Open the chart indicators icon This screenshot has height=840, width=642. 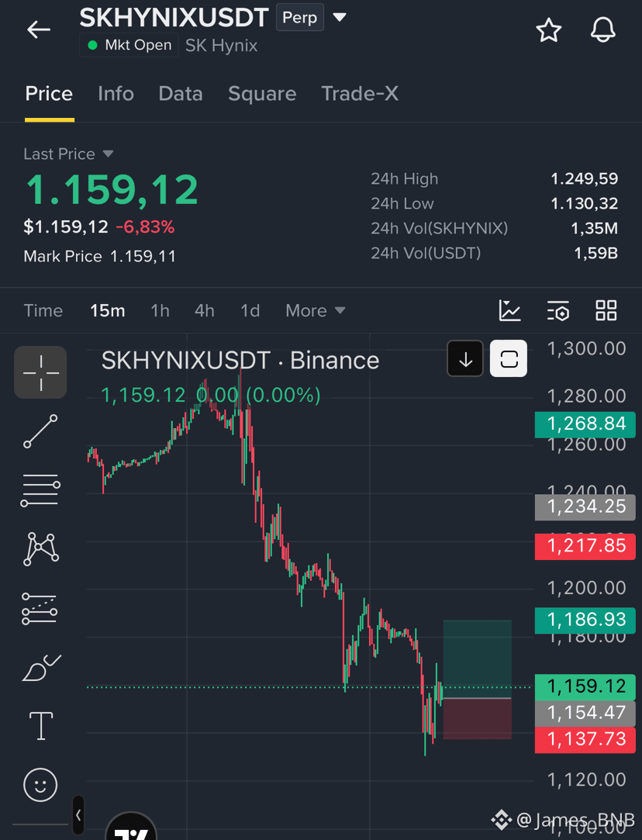pyautogui.click(x=509, y=311)
